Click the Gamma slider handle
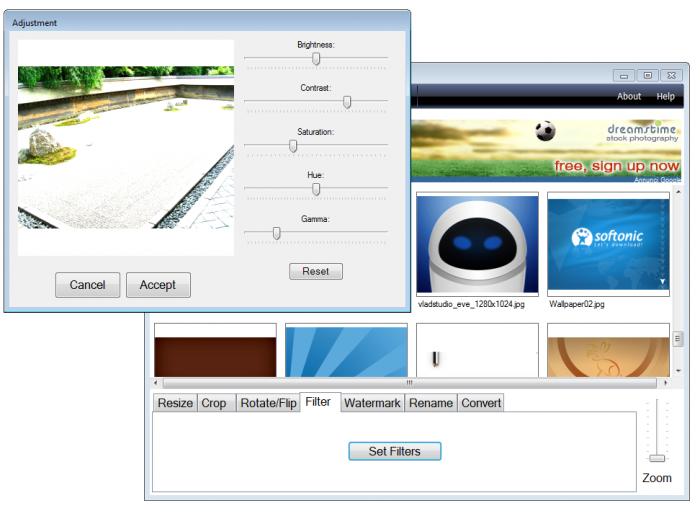 tap(277, 233)
